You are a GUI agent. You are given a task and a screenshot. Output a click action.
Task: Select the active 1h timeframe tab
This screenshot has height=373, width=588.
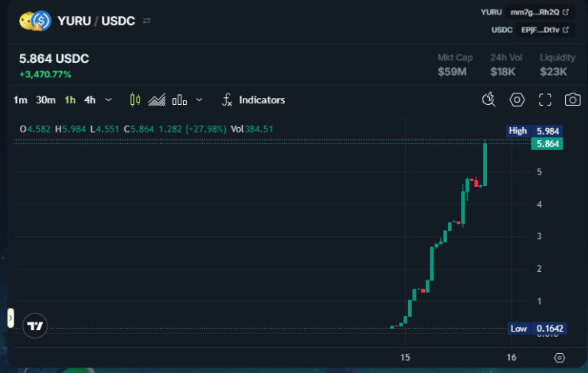click(70, 100)
